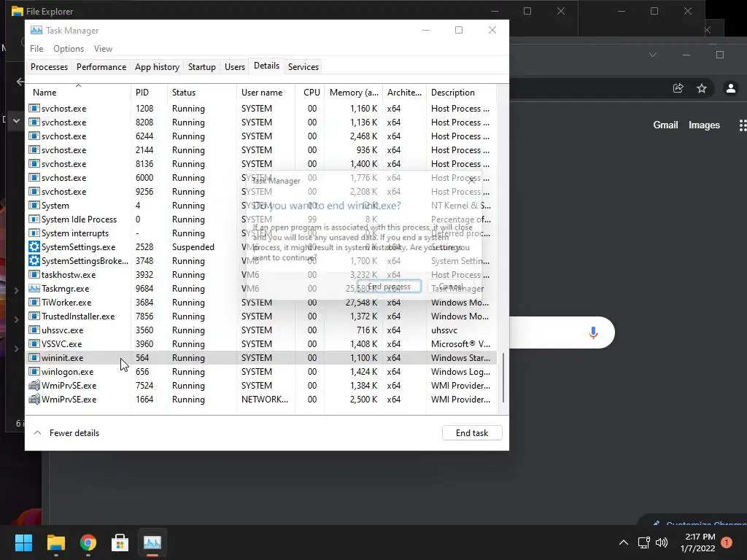747x560 pixels.
Task: Open Microsoft Store from the taskbar
Action: pos(120,542)
